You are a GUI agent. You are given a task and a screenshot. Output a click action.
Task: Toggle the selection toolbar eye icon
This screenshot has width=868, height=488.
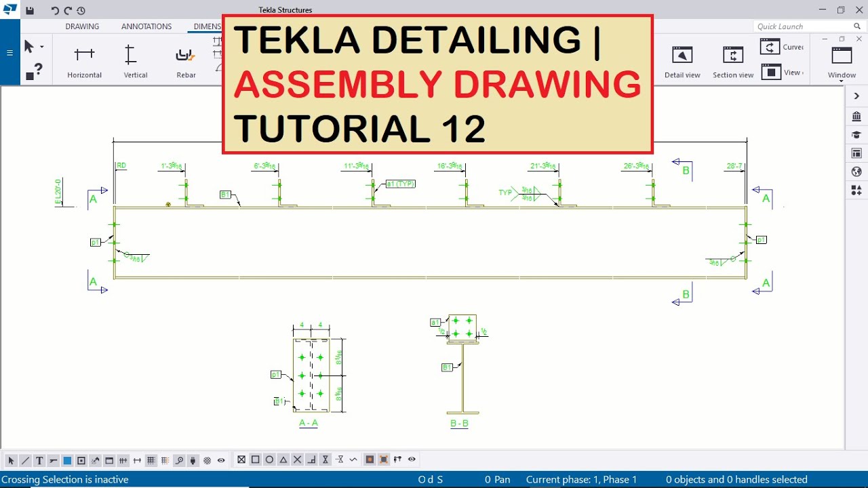(x=221, y=460)
